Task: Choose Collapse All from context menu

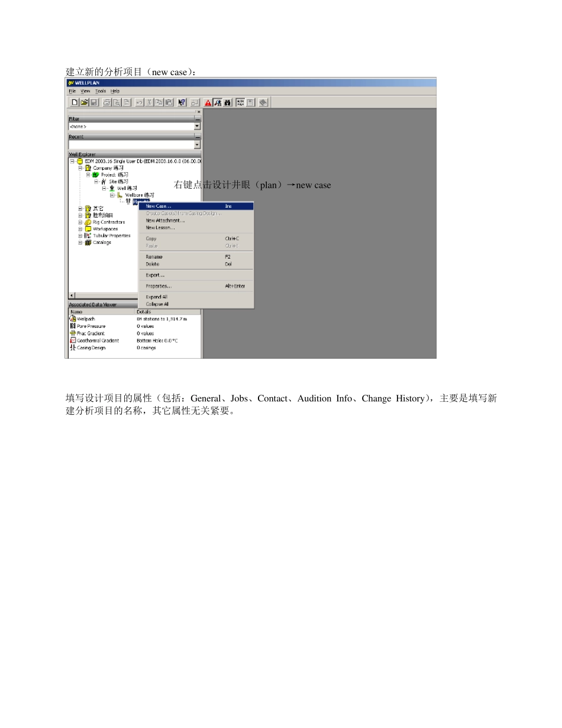Action: pos(196,304)
